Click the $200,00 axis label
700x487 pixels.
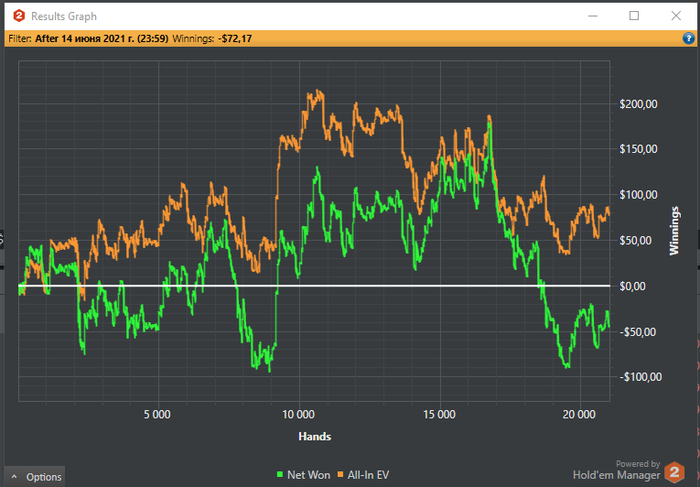pyautogui.click(x=638, y=104)
